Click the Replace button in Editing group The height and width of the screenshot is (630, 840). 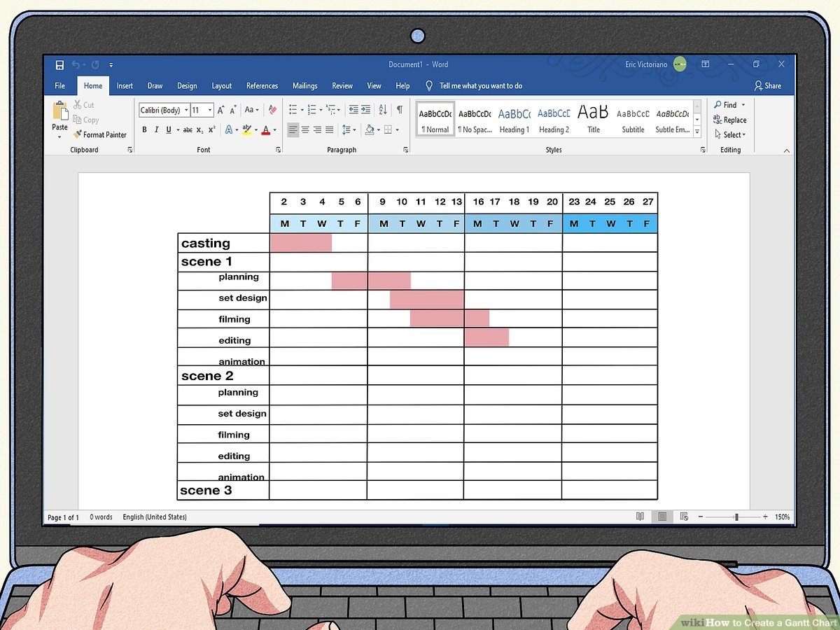coord(730,120)
